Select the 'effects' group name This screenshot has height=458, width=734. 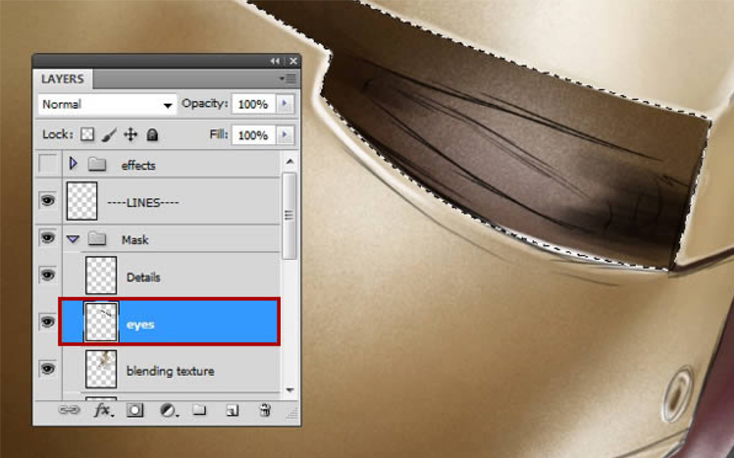coord(138,165)
